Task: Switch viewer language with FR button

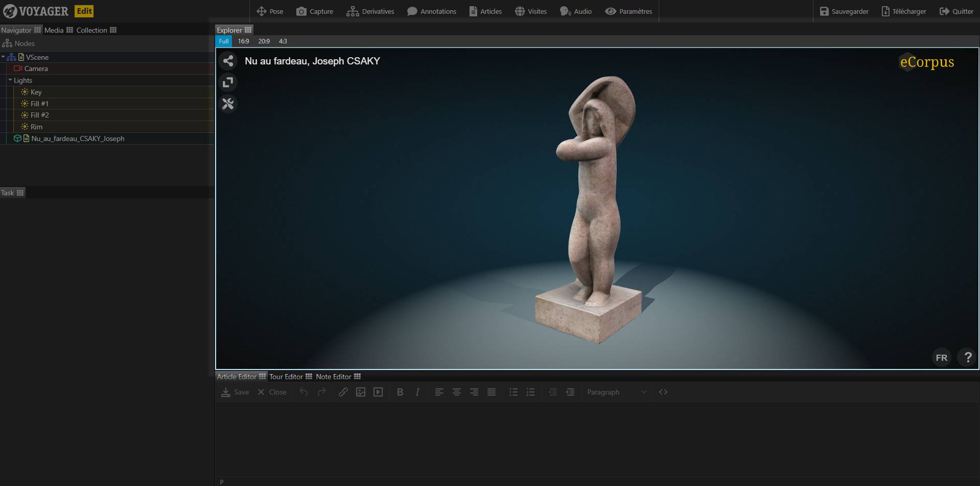Action: pyautogui.click(x=941, y=357)
